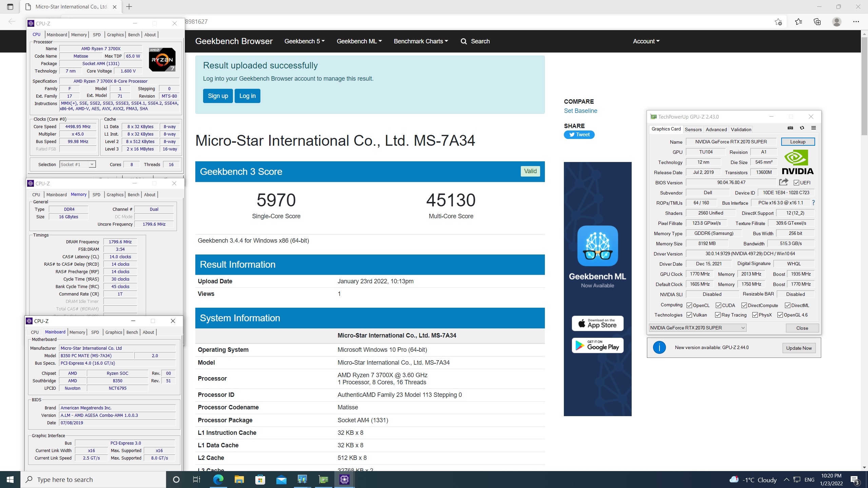Screen dimensions: 868x488
Task: Click the Download on the App Store badge
Action: coord(597,323)
